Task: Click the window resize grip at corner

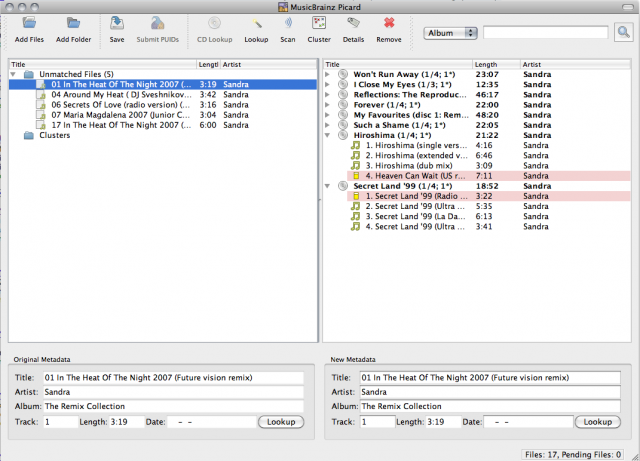Action: [x=635, y=457]
